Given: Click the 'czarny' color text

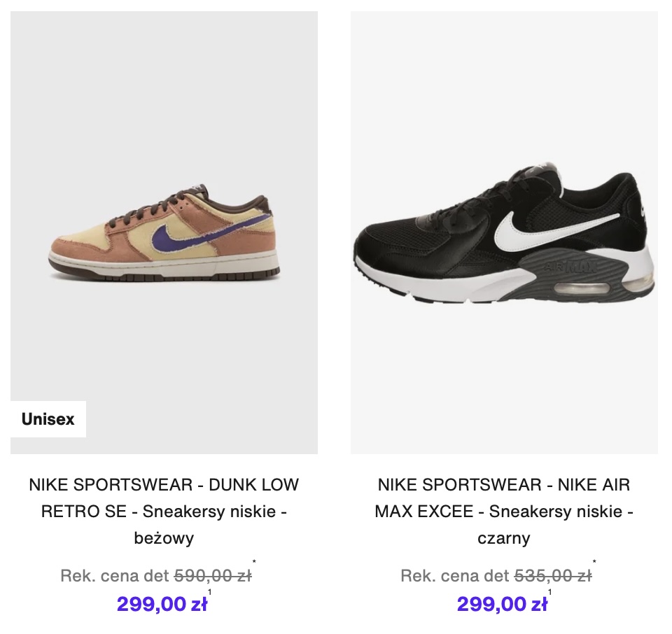Looking at the screenshot, I should (x=504, y=538).
